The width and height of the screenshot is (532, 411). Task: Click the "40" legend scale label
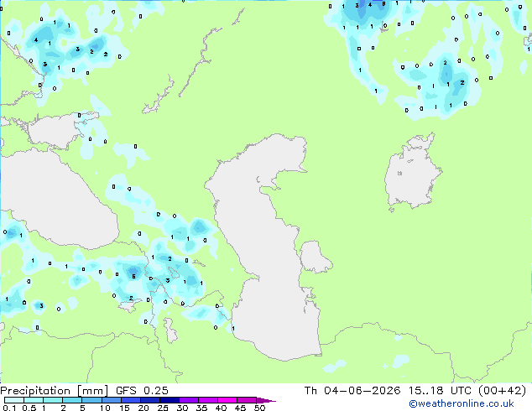click(221, 408)
